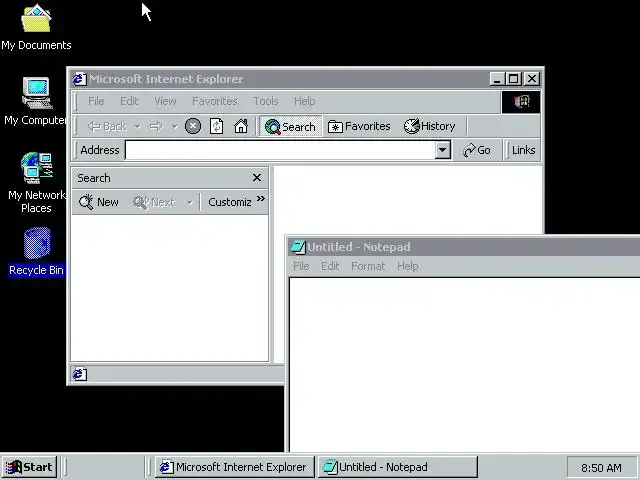The width and height of the screenshot is (640, 480).
Task: Open the Format menu in Notepad
Action: (368, 266)
